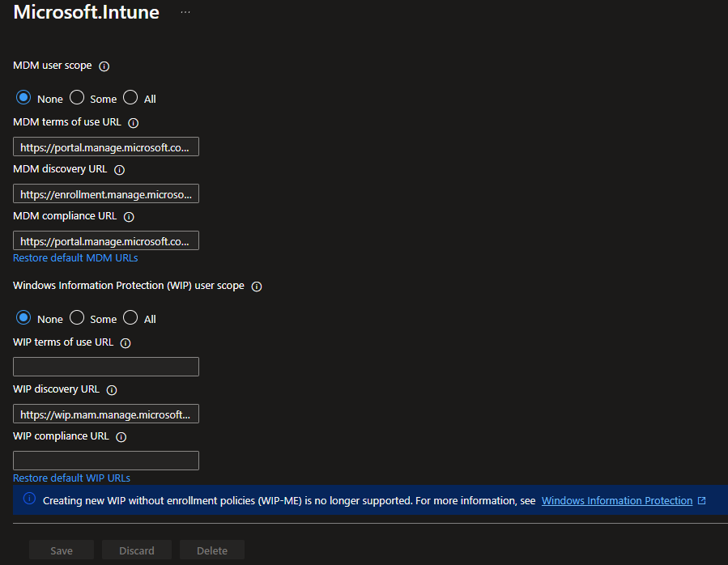Show info tooltip for WIP discovery URL
The image size is (728, 565).
pos(112,390)
